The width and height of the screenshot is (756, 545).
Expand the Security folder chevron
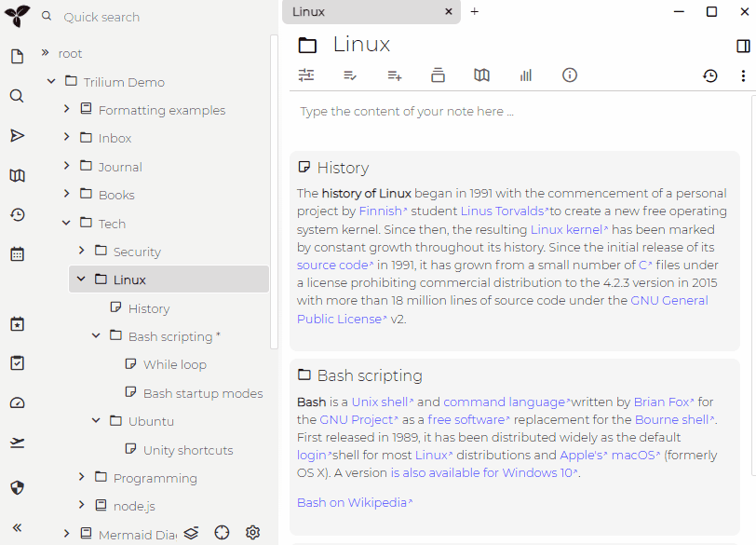point(80,251)
